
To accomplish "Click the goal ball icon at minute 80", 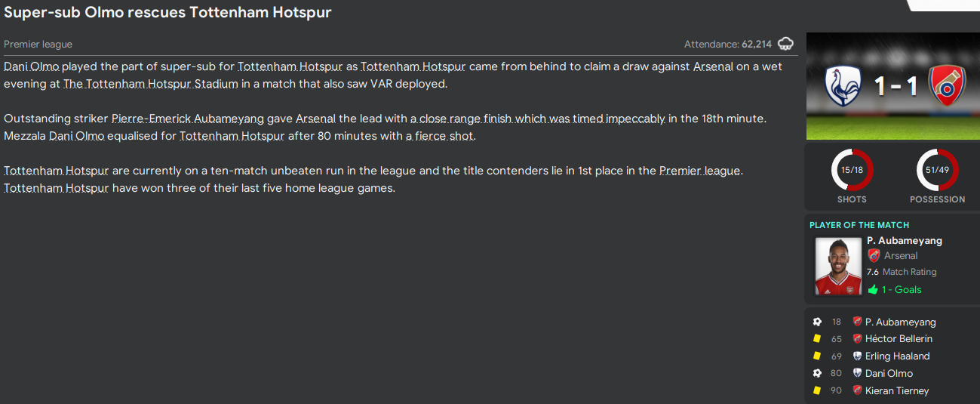I will 817,373.
